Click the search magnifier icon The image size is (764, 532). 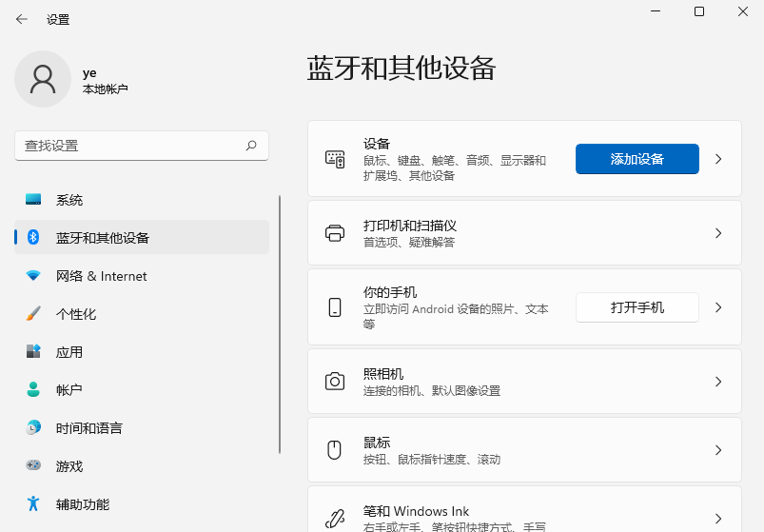click(x=251, y=146)
